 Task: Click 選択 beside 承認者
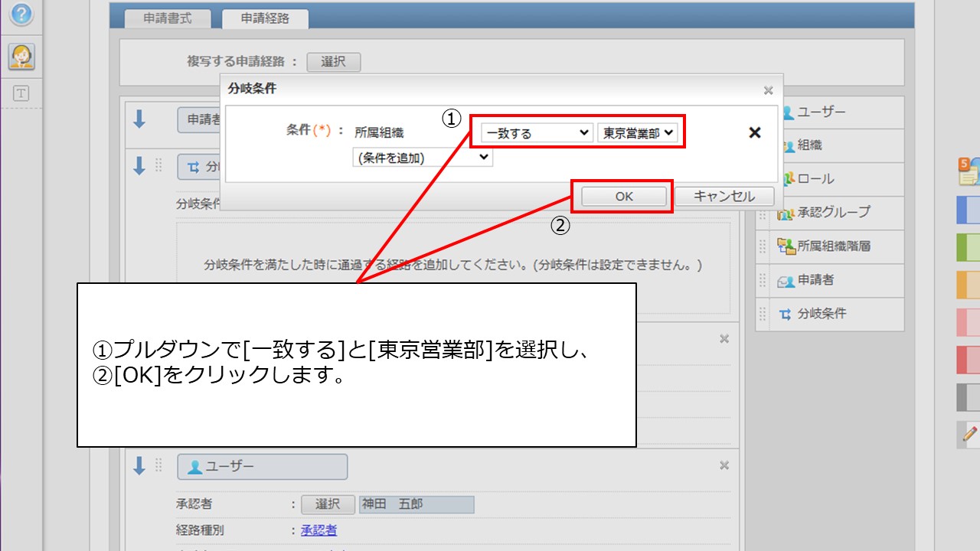tap(328, 504)
